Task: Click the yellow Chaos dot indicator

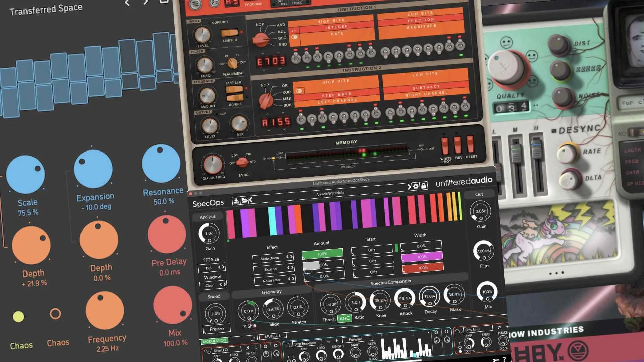Action: pos(18,316)
